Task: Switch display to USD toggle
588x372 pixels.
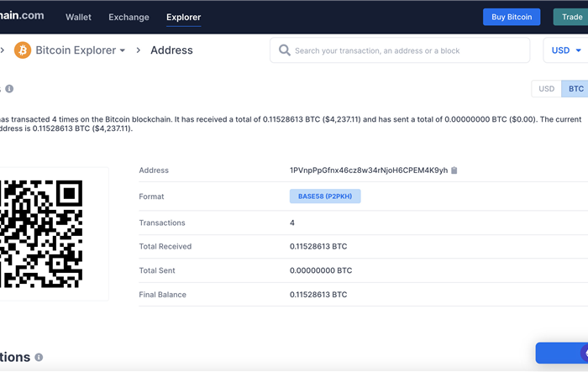Action: (546, 89)
